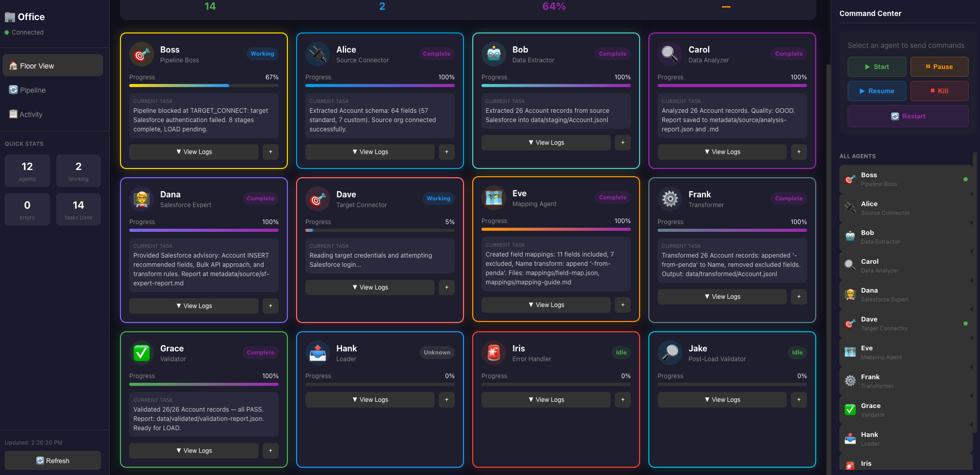The width and height of the screenshot is (980, 475).
Task: Click the Refresh button in sidebar
Action: [x=53, y=461]
